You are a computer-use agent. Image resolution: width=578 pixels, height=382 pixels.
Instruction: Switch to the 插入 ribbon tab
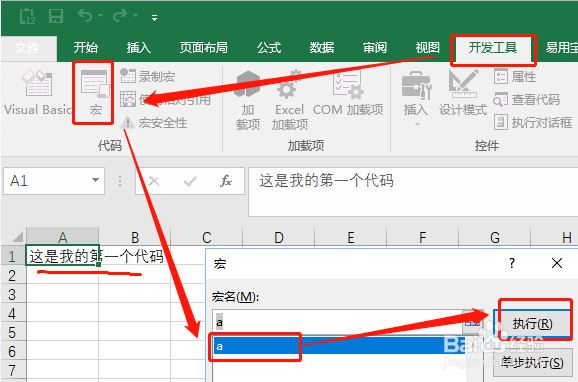(139, 48)
